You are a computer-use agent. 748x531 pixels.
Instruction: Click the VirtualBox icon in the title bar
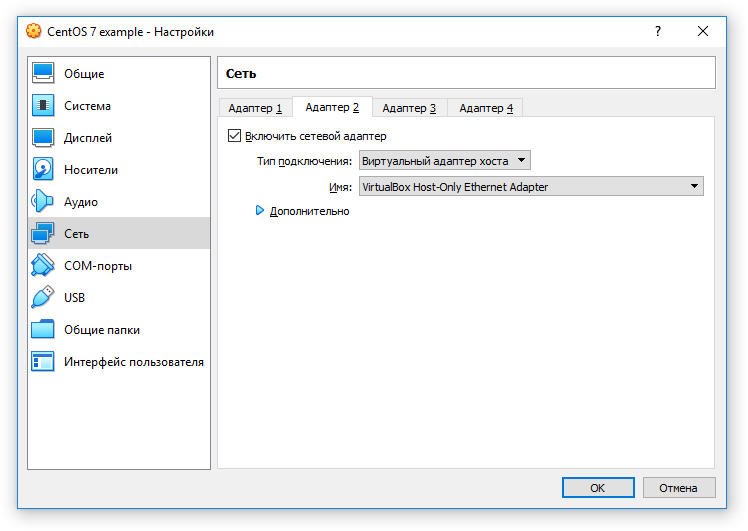coord(33,31)
